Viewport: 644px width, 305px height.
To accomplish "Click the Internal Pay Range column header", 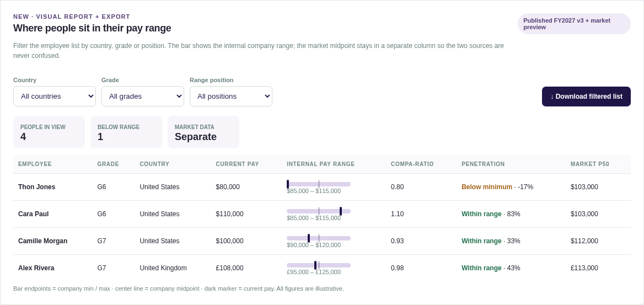I will point(321,164).
